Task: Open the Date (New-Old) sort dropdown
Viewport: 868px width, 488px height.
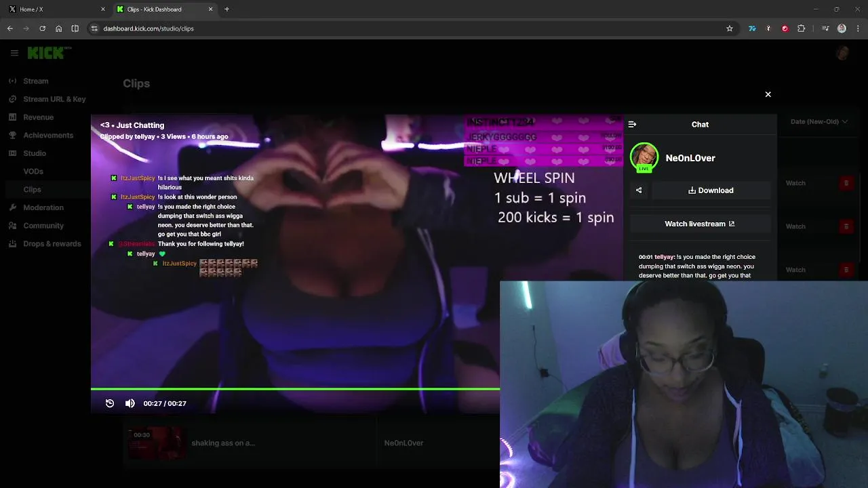Action: 819,121
